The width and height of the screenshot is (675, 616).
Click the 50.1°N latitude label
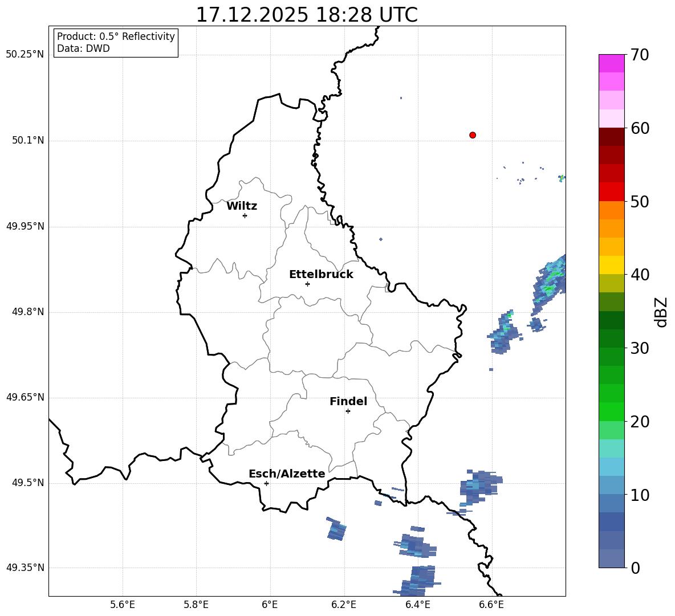click(x=28, y=140)
